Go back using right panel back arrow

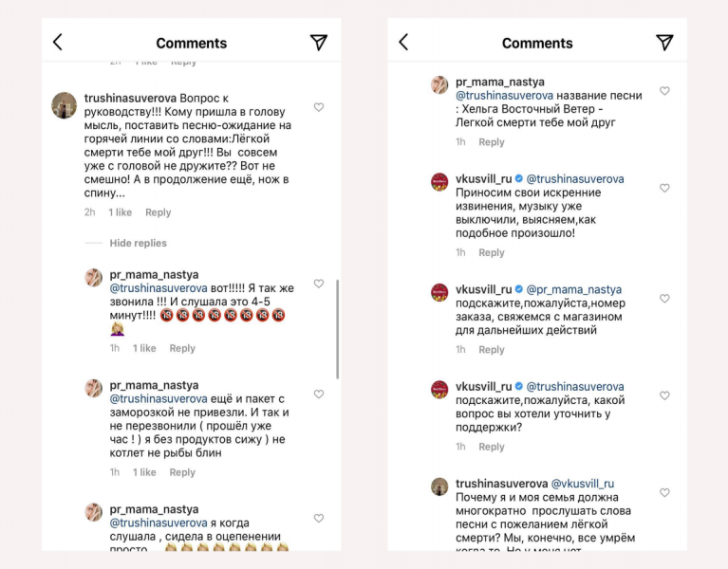403,43
